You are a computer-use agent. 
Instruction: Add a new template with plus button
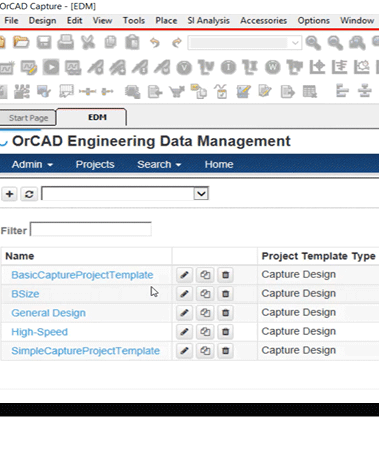(10, 194)
